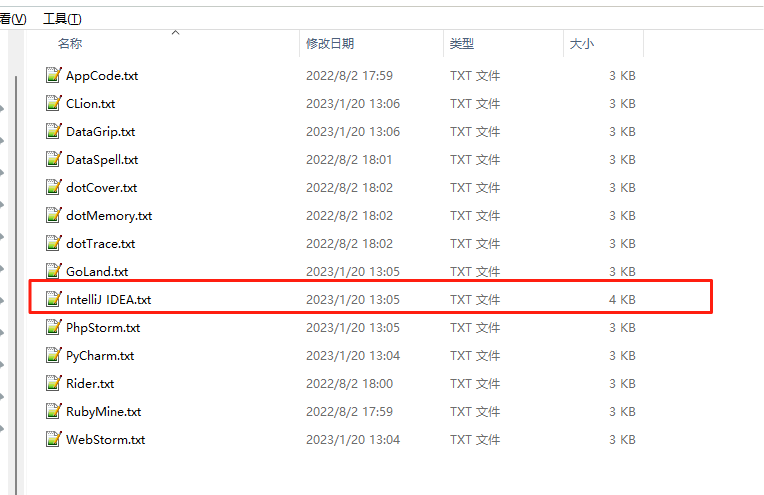Click the DataGrip.txt file icon
764x495 pixels.
point(54,131)
